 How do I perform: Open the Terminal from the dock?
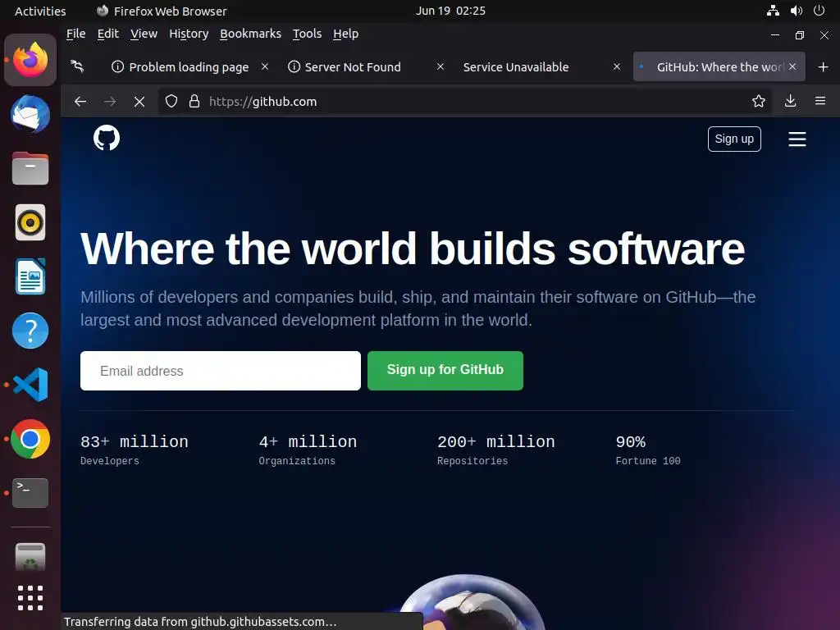click(30, 492)
